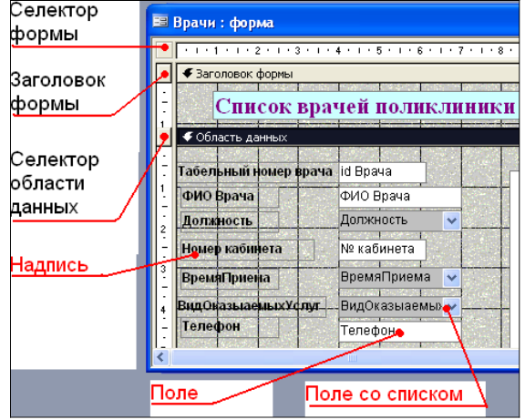Select the 'Должность' combo box control

(x=400, y=220)
